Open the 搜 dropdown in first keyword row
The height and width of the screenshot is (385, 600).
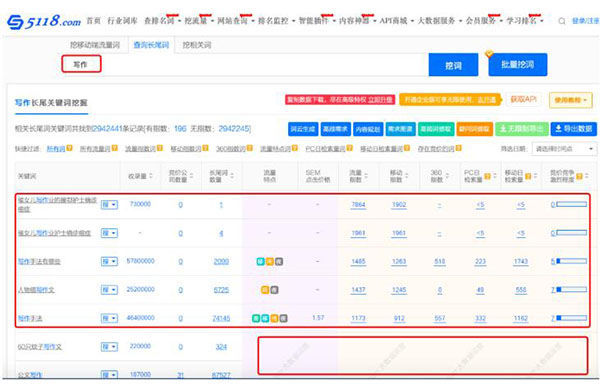pyautogui.click(x=109, y=205)
